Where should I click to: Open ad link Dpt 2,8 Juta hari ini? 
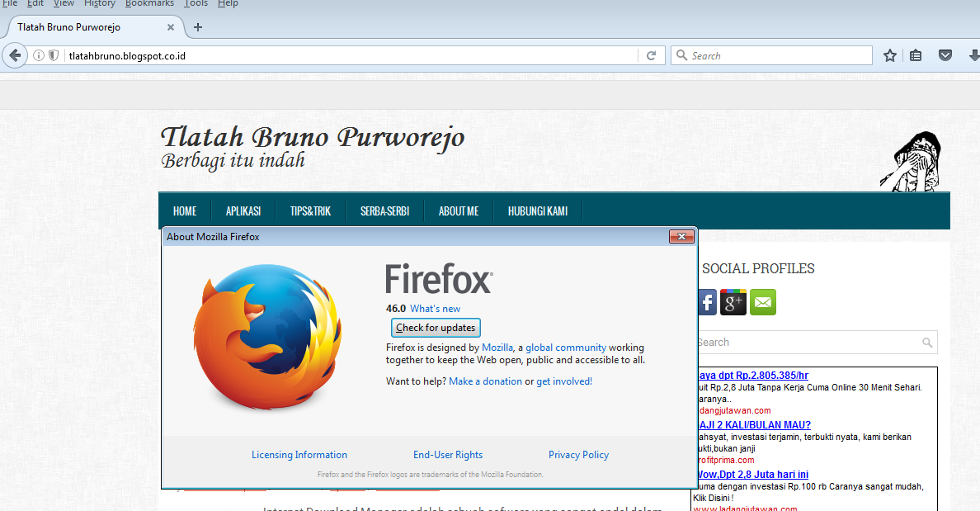(752, 474)
